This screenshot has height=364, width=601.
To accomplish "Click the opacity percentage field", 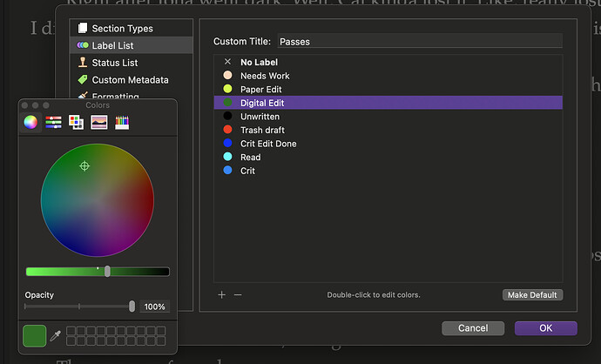I will 154,307.
